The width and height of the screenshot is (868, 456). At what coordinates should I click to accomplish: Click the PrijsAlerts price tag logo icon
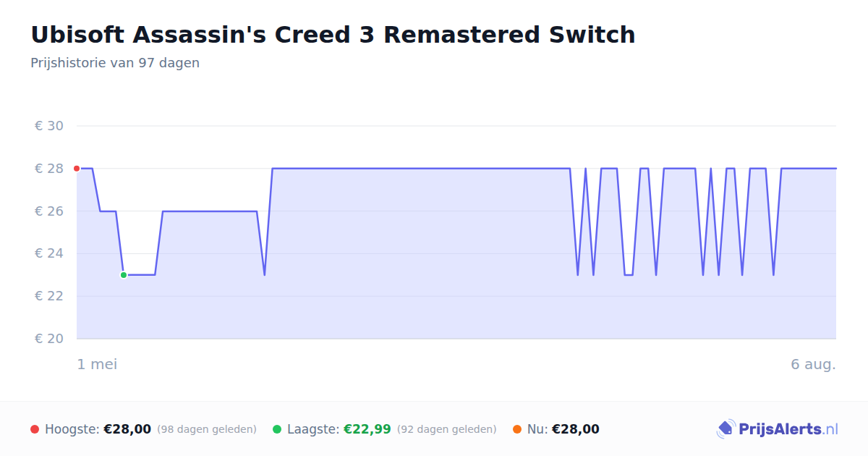coord(726,429)
